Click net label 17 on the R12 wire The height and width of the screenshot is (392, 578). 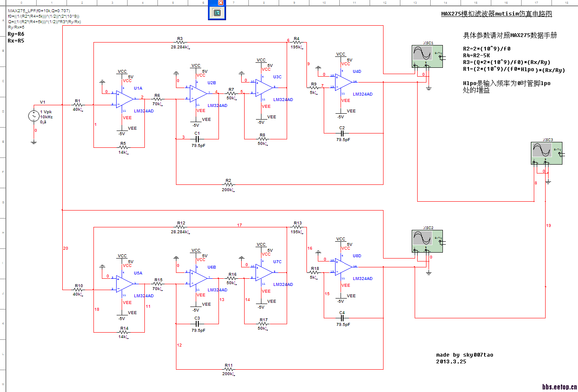pyautogui.click(x=240, y=225)
